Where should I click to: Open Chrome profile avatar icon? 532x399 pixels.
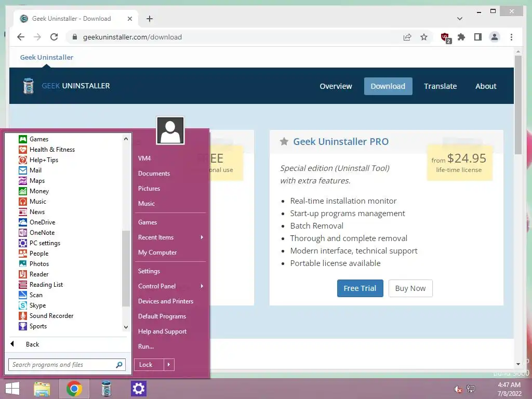point(495,37)
